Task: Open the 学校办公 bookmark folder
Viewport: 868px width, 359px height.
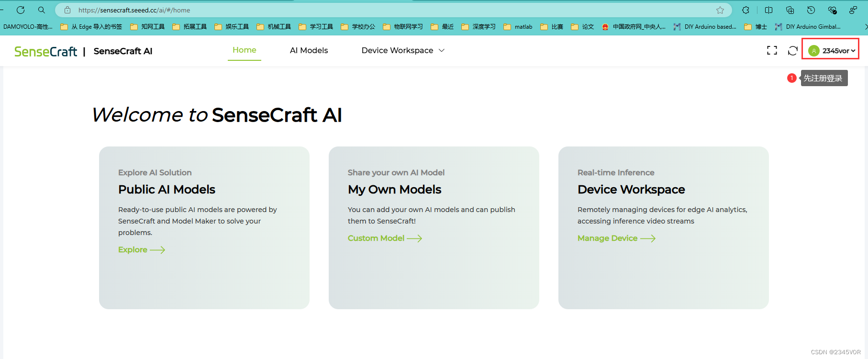Action: coord(358,27)
